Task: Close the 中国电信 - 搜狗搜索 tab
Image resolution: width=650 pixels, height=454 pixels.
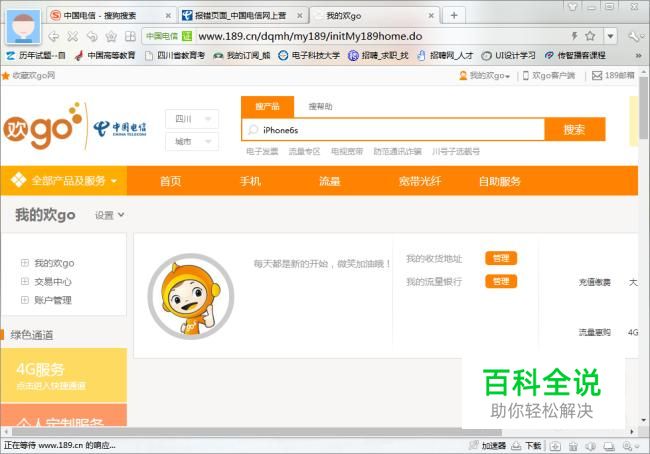Action: [168, 16]
